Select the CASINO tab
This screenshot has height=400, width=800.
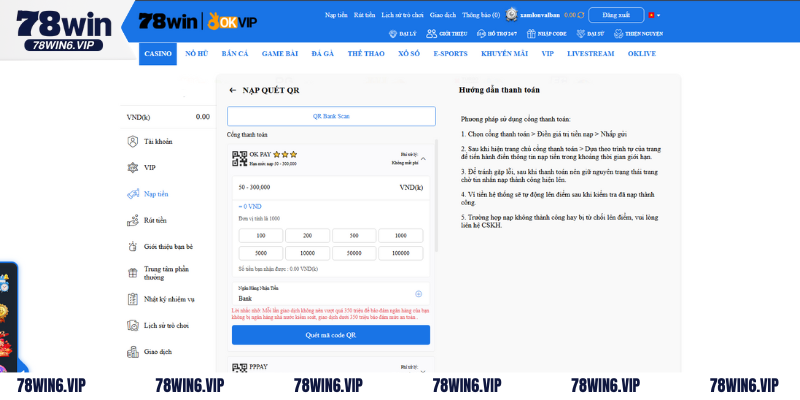pos(158,54)
